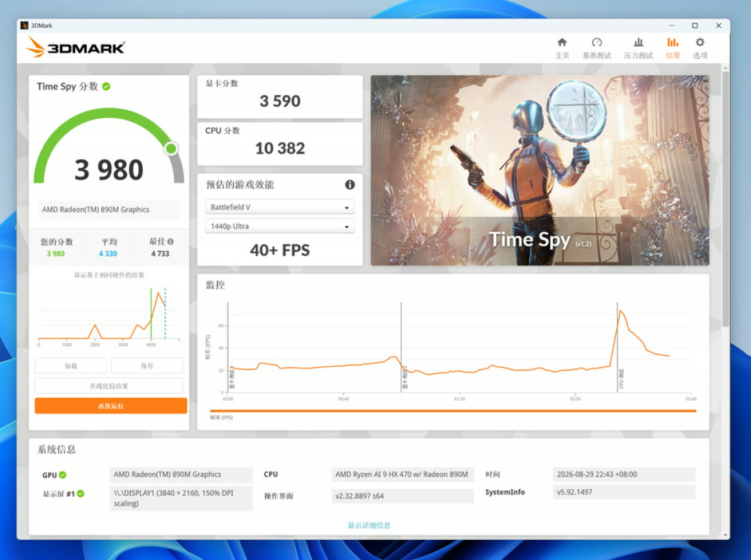This screenshot has height=560, width=751.
Task: Click the green check beside display #1 label
Action: 81,493
